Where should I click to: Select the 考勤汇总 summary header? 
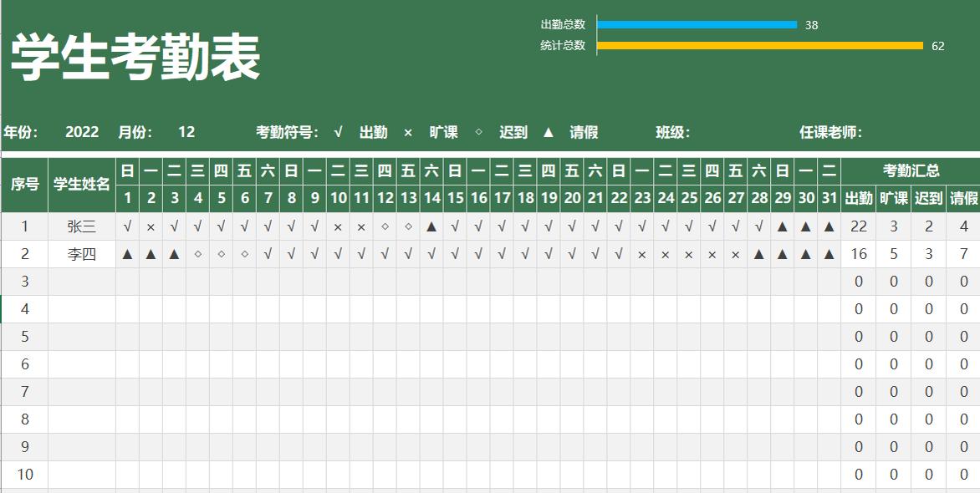click(911, 170)
